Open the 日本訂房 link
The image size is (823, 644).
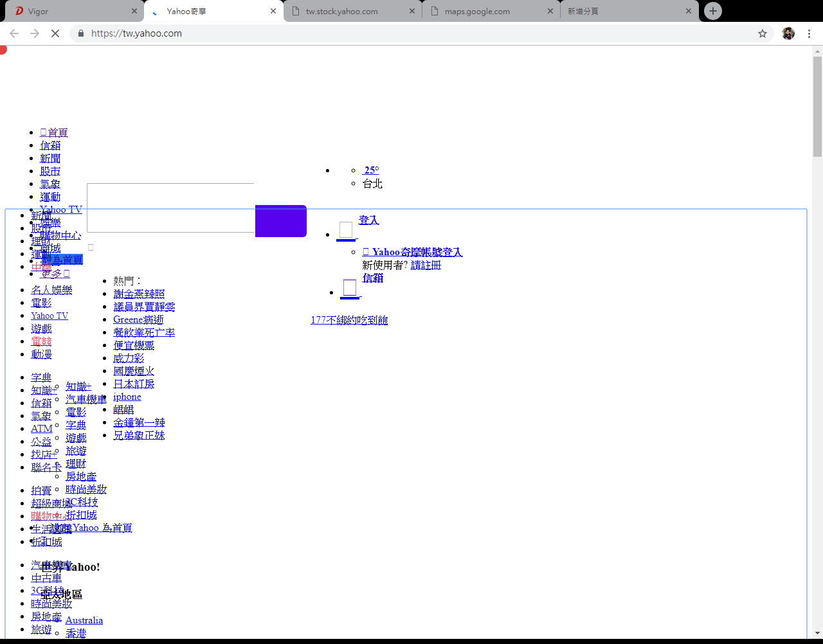[134, 384]
